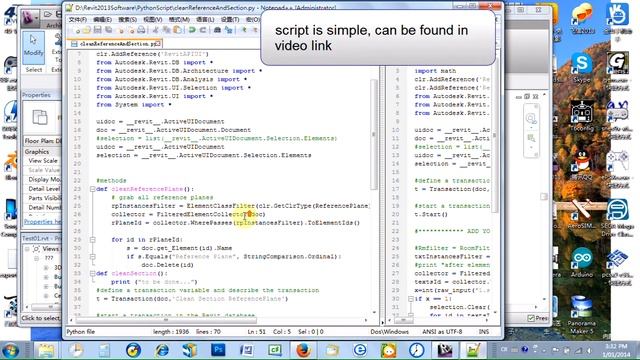Click line 20 t.Start() in right pane
This screenshot has height=360, width=640.
(431, 214)
